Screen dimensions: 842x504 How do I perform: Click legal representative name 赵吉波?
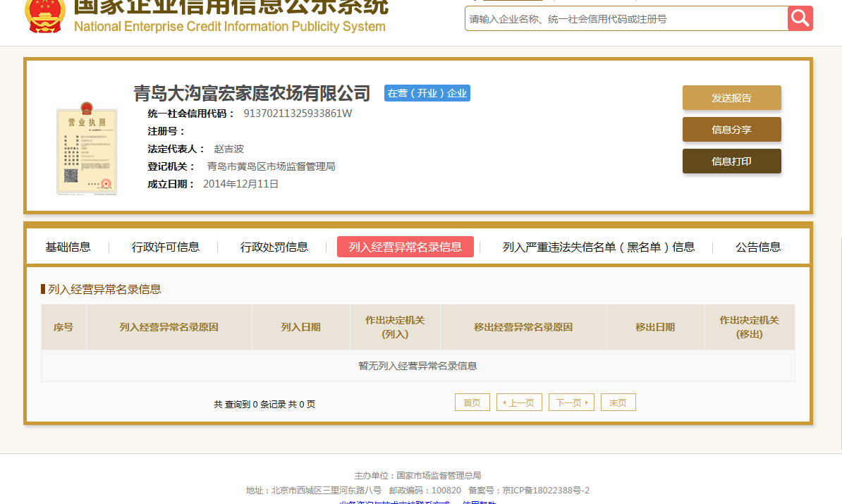click(228, 149)
